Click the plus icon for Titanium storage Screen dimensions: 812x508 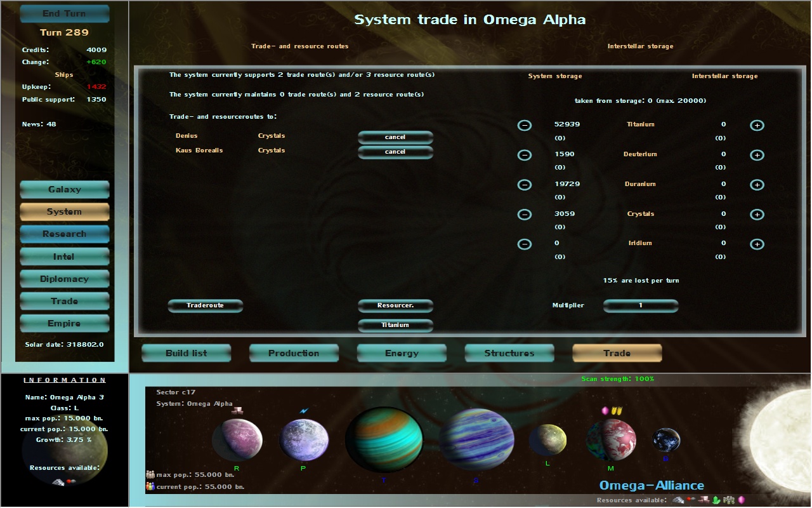757,125
